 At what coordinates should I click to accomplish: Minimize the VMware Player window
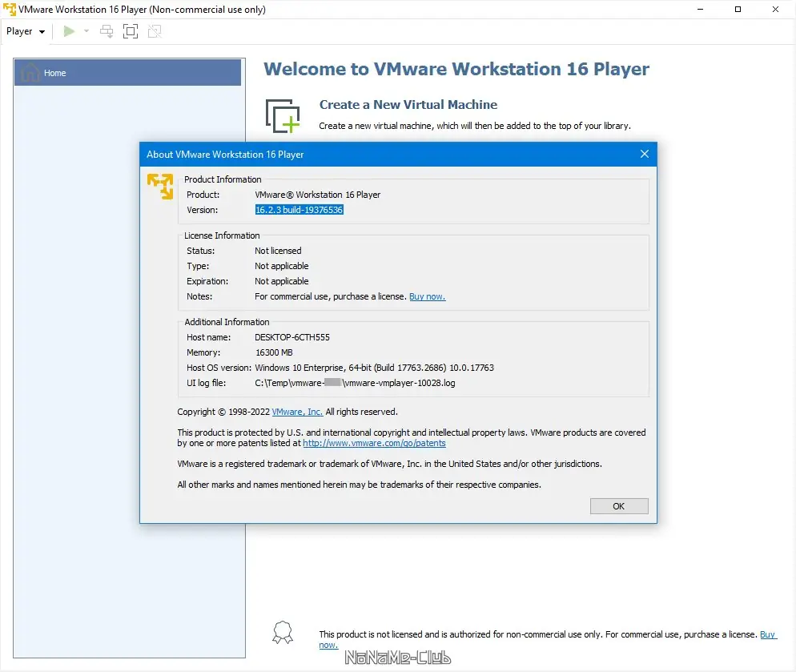click(x=700, y=9)
